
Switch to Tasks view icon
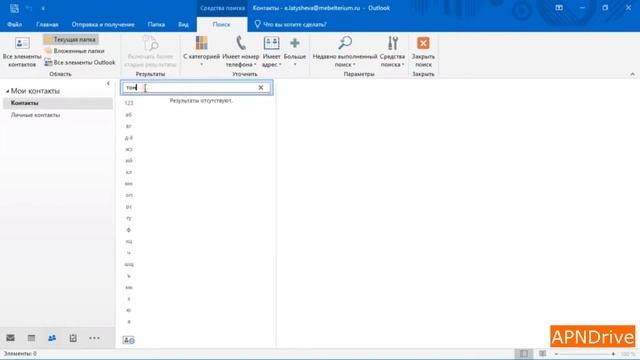73,338
